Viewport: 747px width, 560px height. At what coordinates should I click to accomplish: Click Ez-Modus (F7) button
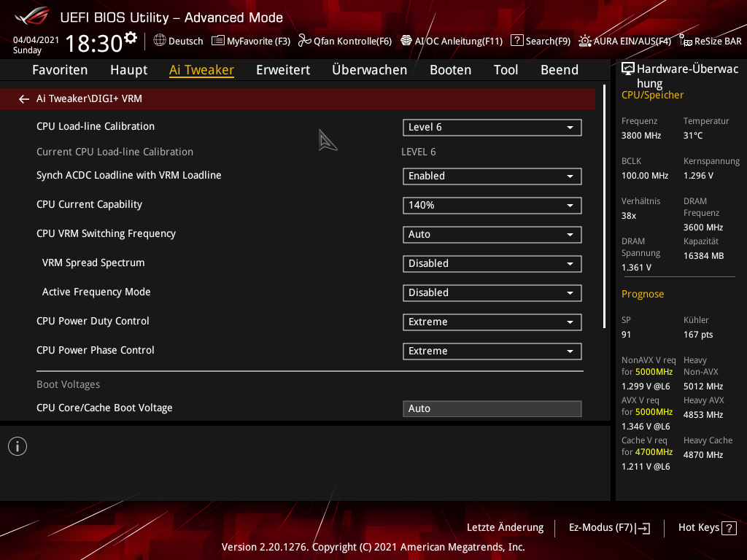point(609,528)
